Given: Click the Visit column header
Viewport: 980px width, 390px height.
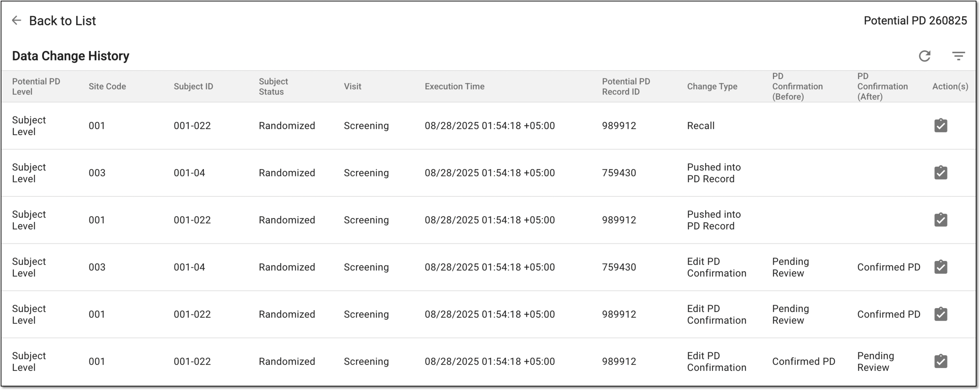Looking at the screenshot, I should [352, 86].
